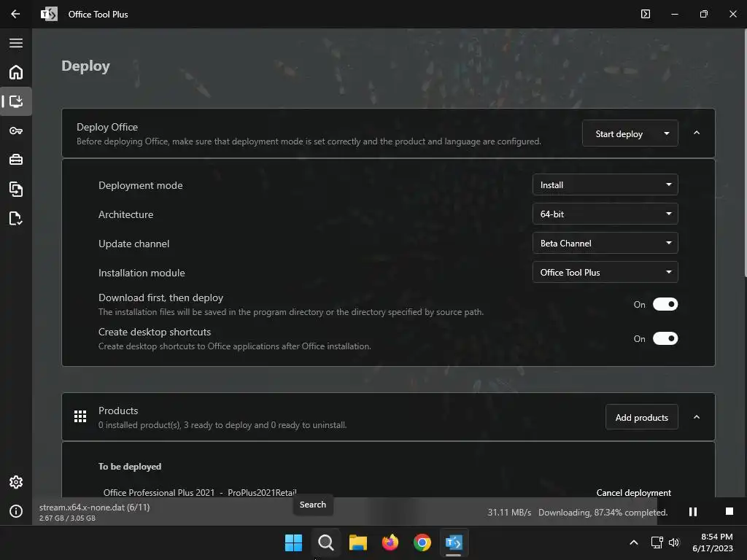Viewport: 747px width, 560px height.
Task: Toggle Create desktop shortcuts switch
Action: 665,338
